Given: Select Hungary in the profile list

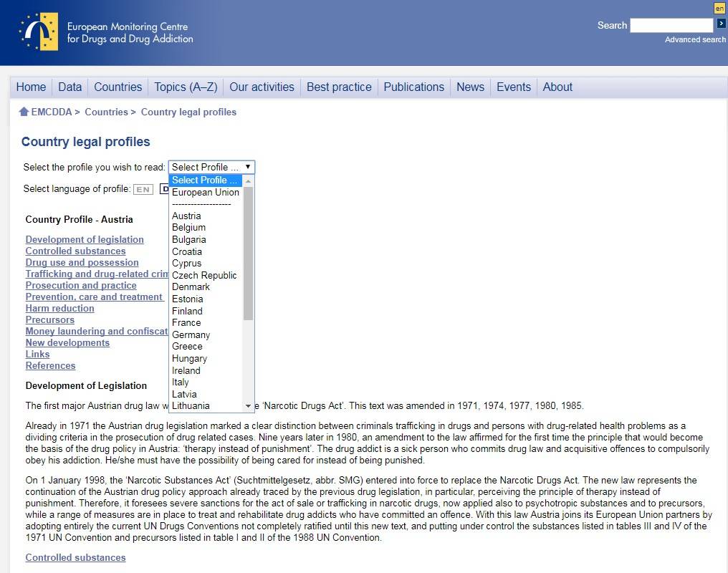Looking at the screenshot, I should pyautogui.click(x=206, y=358).
